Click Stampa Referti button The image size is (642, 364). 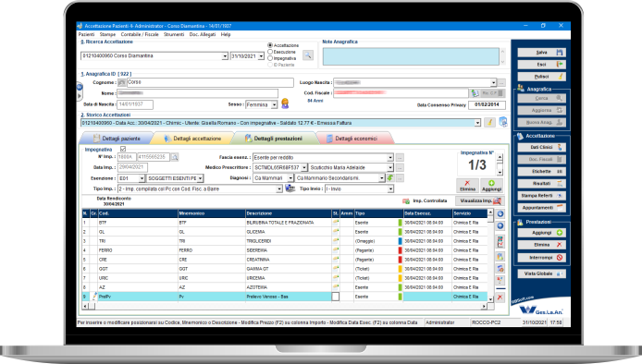coord(542,196)
